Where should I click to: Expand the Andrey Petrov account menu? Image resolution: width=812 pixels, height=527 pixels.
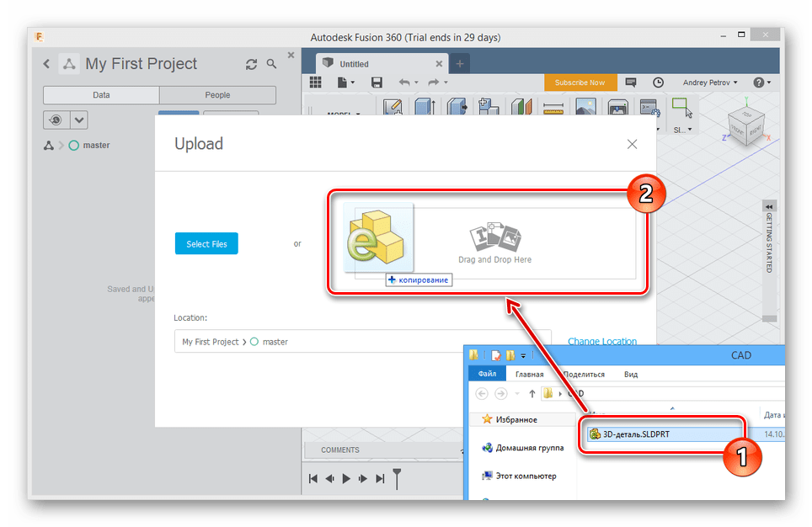pyautogui.click(x=710, y=83)
